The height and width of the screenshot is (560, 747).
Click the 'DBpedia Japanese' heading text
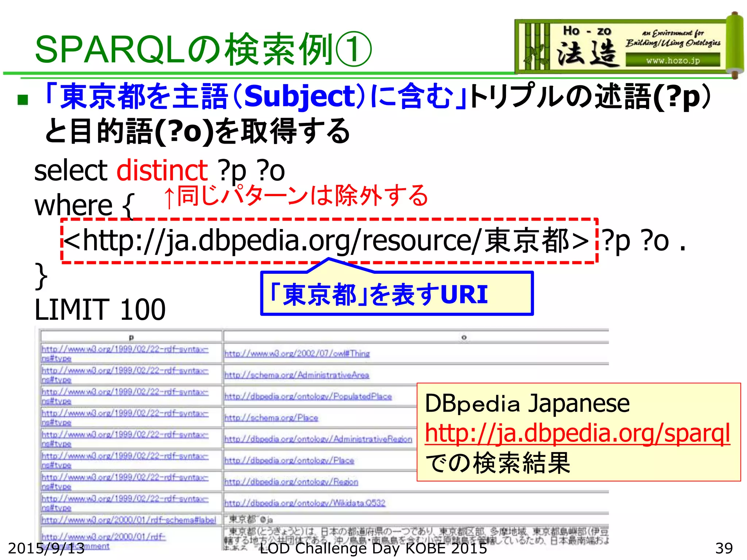[x=527, y=403]
